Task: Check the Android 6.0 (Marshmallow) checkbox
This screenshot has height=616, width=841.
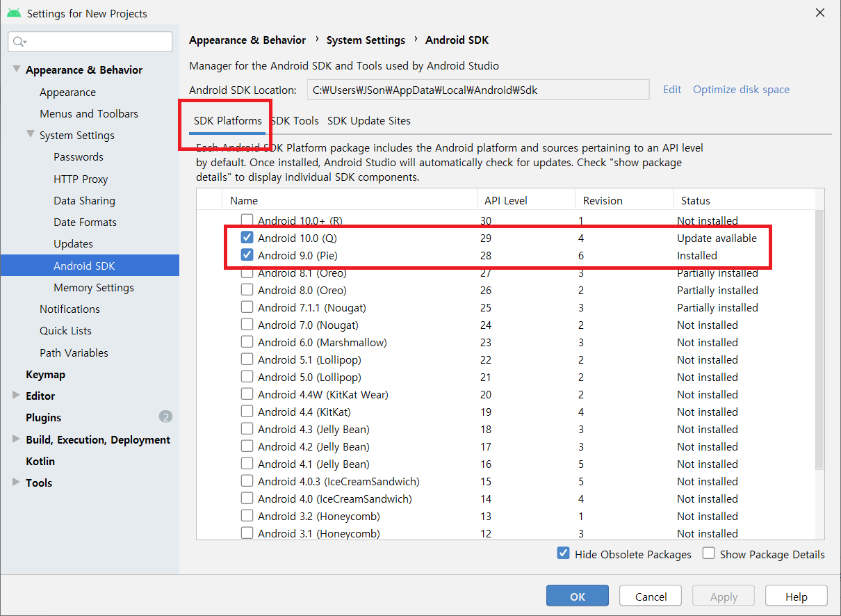Action: pyautogui.click(x=247, y=342)
